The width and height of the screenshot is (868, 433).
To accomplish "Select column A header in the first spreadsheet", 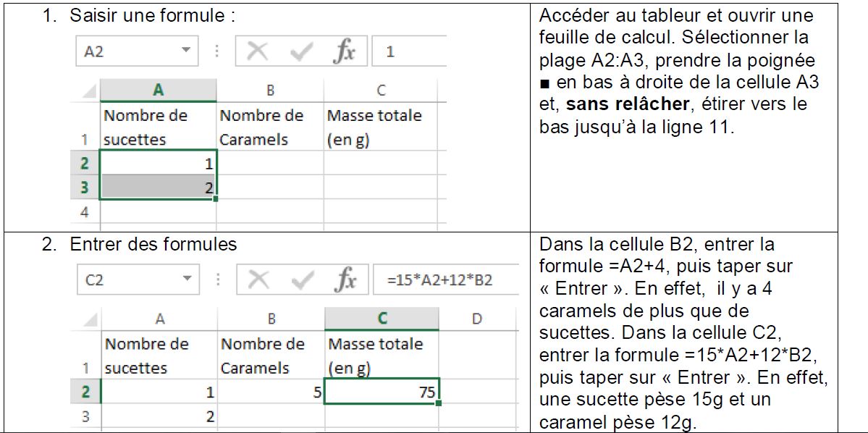I will click(x=158, y=90).
